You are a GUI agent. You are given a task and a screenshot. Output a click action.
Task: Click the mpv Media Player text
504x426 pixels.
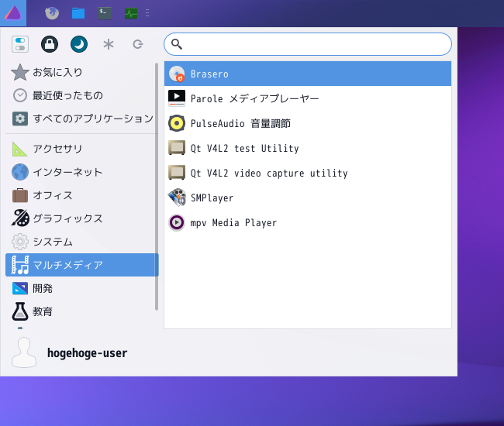233,223
